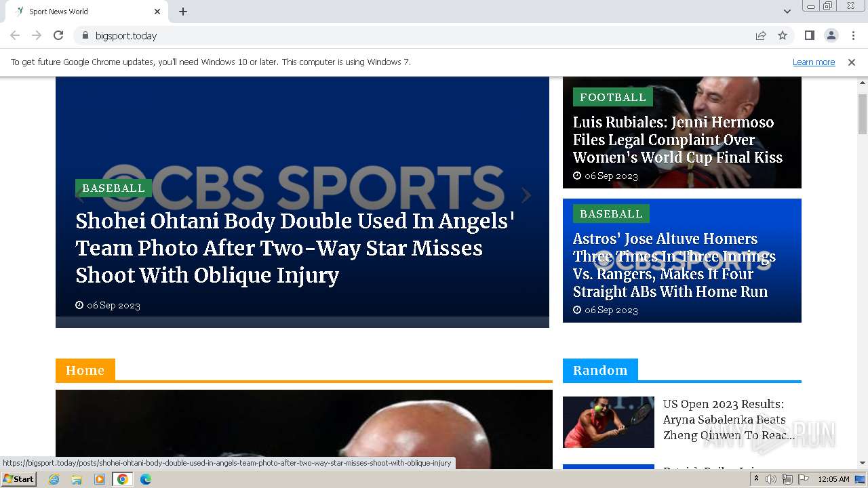Screen dimensions: 868x488
Task: Go to previous slide with left arrow
Action: [79, 197]
